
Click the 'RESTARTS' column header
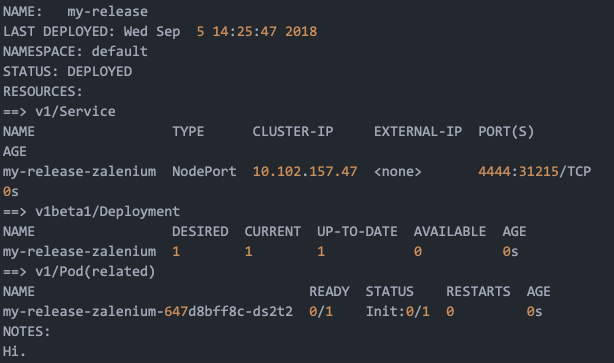pos(478,291)
